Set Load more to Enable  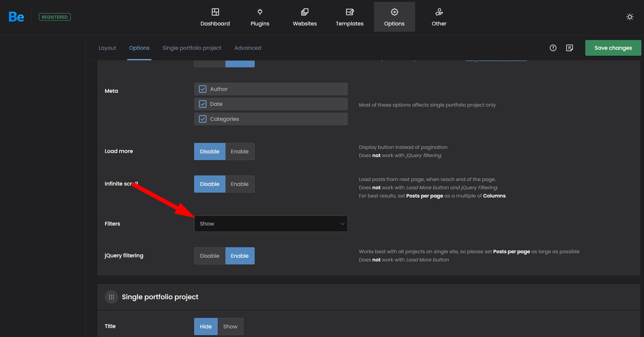click(240, 151)
